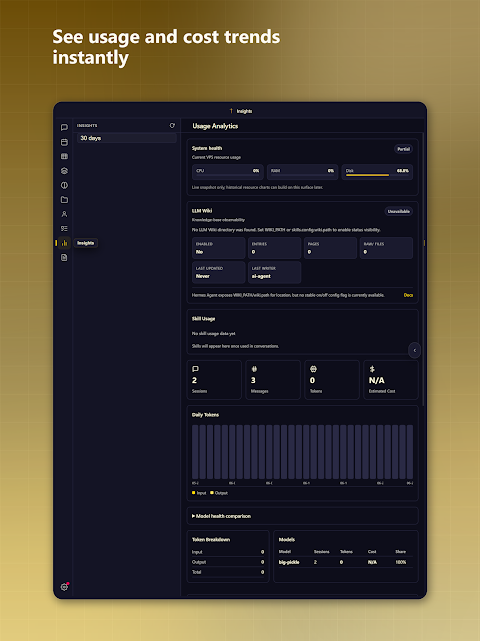Viewport: 480px width, 641px height.
Task: Click the Partial status badge
Action: pyautogui.click(x=403, y=149)
